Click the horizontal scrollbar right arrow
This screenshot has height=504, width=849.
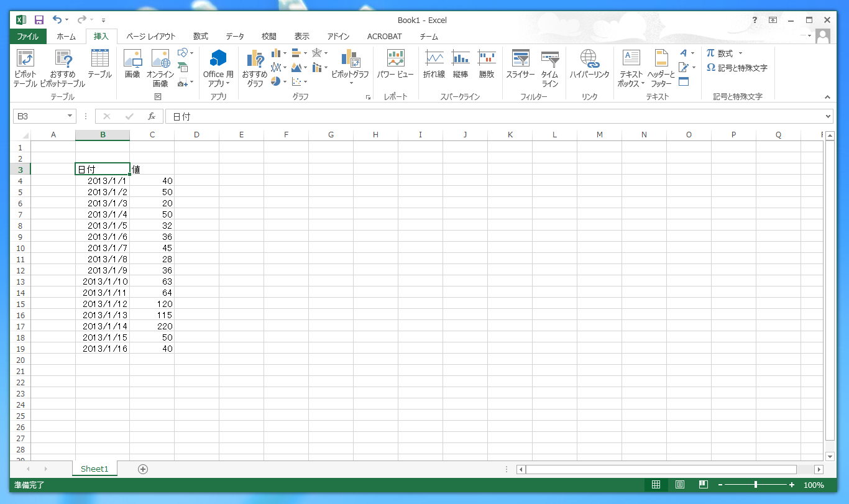coord(819,469)
